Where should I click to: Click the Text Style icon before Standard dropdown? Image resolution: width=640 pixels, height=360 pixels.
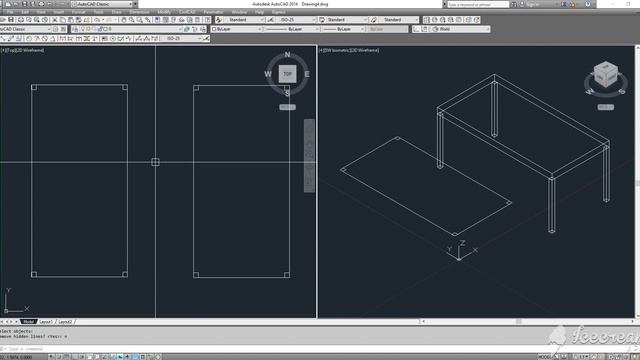coord(219,20)
